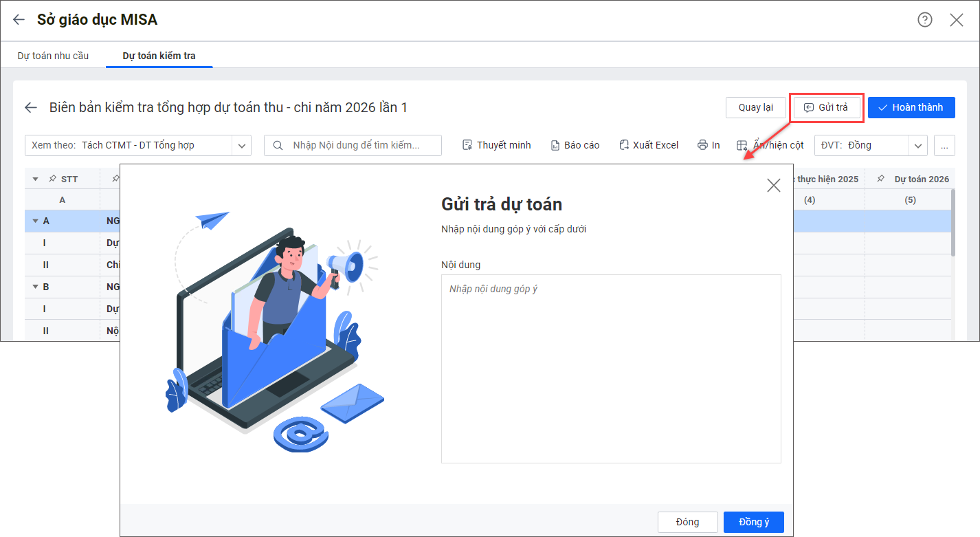The image size is (980, 537).
Task: Select the Dự toán kiểm tra tab
Action: click(x=159, y=56)
